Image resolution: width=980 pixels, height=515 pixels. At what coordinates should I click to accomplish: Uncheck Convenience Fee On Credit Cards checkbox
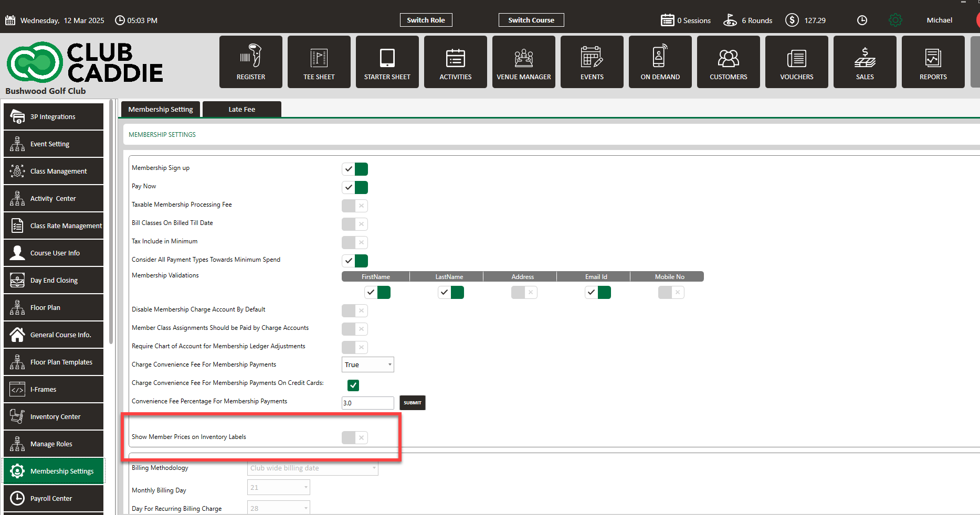click(353, 385)
